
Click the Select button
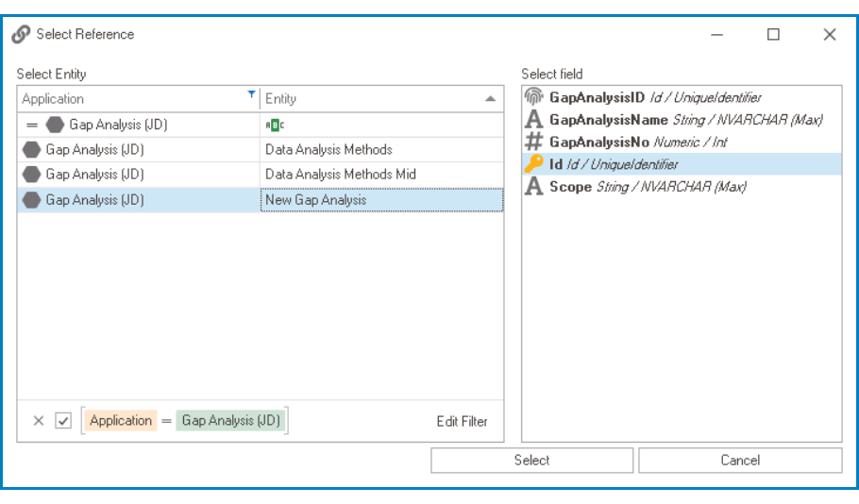click(x=532, y=461)
